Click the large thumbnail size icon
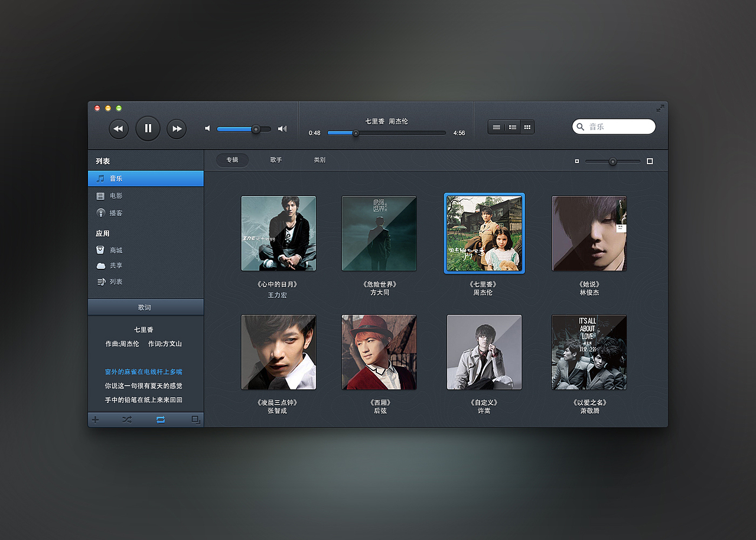Viewport: 756px width, 540px height. click(650, 161)
